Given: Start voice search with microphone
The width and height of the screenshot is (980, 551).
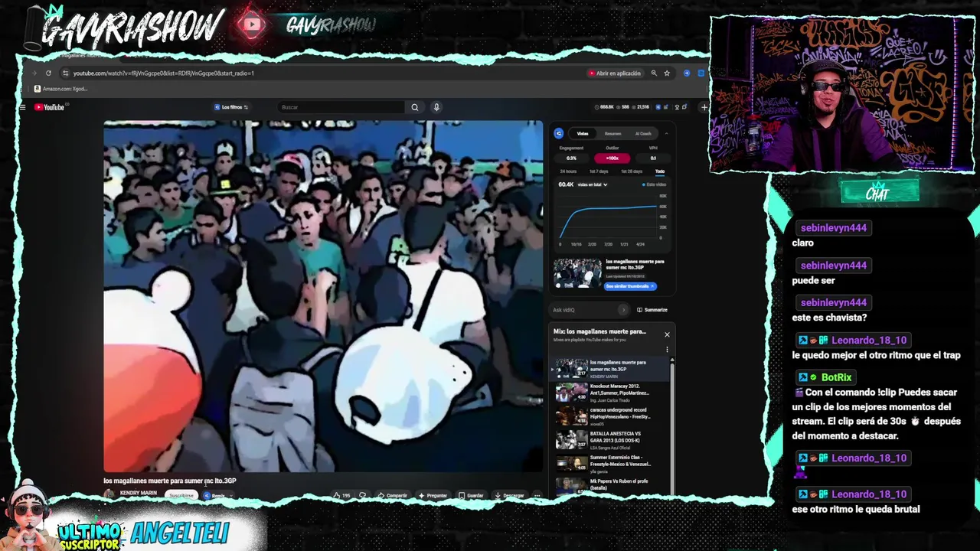Looking at the screenshot, I should 436,107.
